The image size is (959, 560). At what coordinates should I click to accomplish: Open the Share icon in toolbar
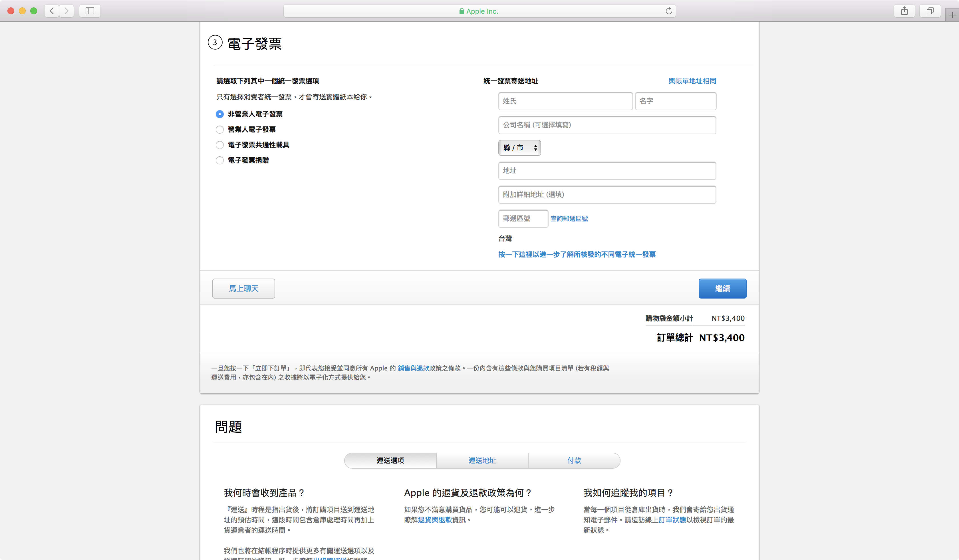pos(904,11)
